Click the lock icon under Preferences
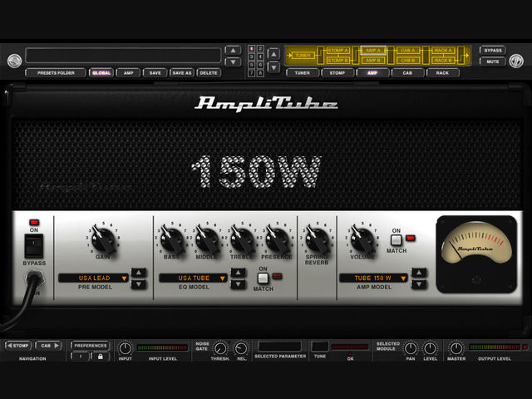The image size is (532, 399). pyautogui.click(x=100, y=357)
